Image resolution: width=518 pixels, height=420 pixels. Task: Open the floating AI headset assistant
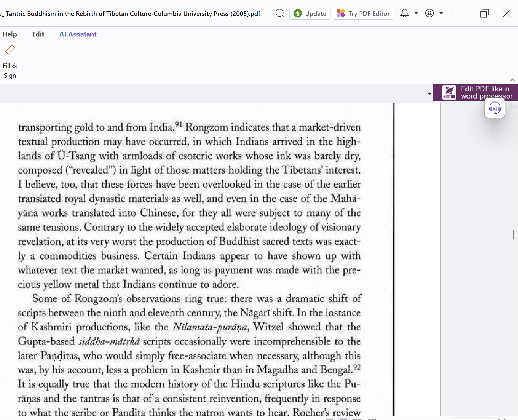(495, 108)
